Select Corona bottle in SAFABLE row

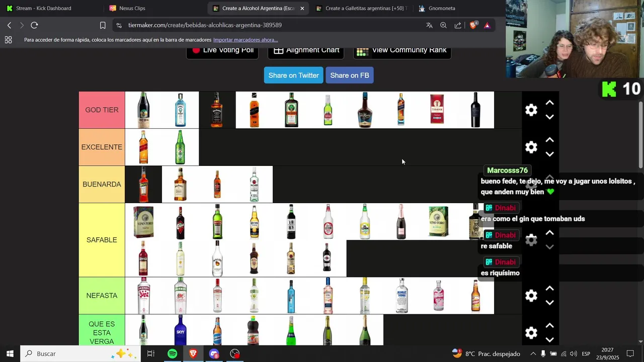(254, 222)
